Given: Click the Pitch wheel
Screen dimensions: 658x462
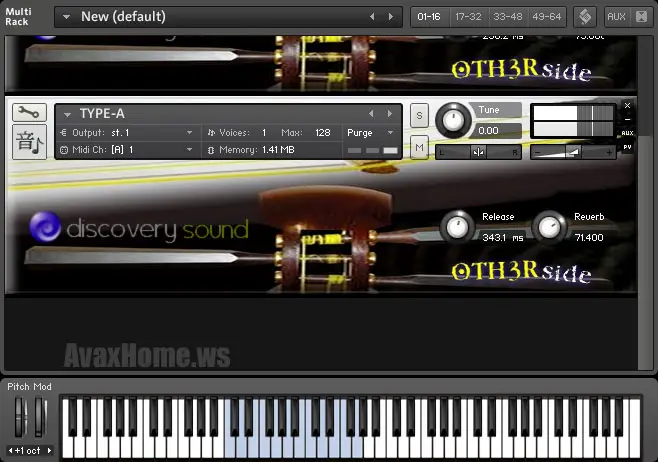Looking at the screenshot, I should click(20, 417).
